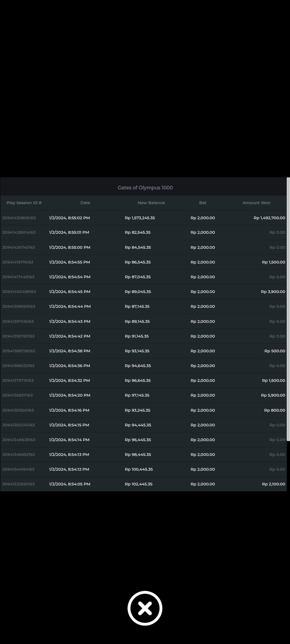The image size is (290, 644).
Task: Close the game history popup
Action: (x=145, y=608)
